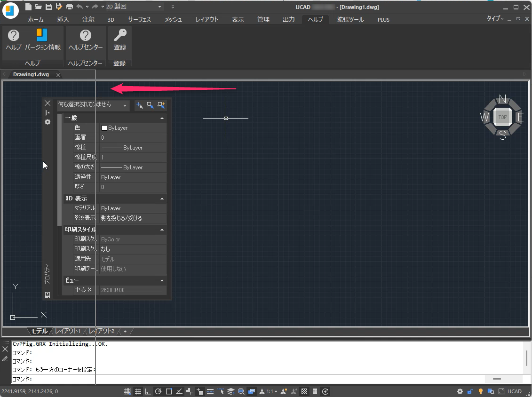The height and width of the screenshot is (397, 532).
Task: Open the レイアウト ribbon tab
Action: point(206,20)
